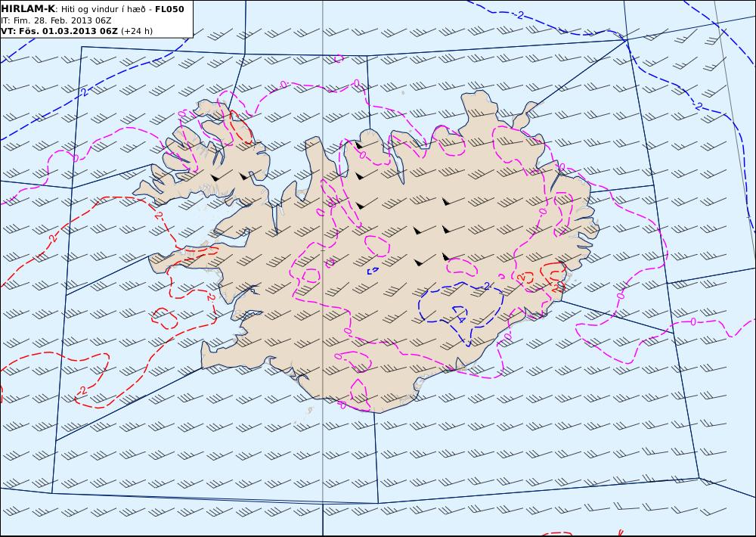Select the "FL050" flight level label

click(x=169, y=9)
